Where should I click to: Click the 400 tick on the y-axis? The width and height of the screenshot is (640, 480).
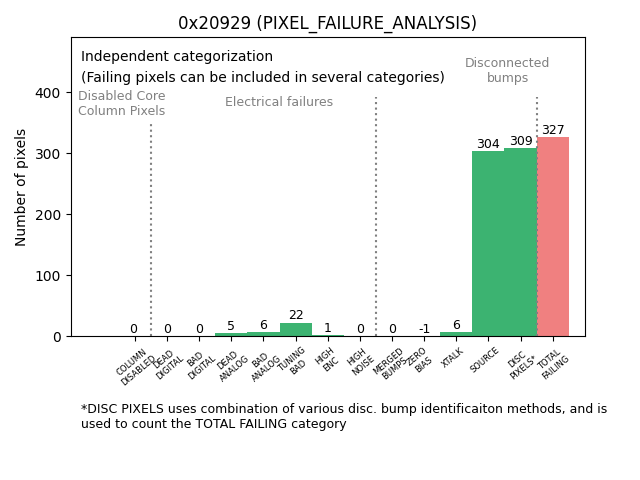coord(47,93)
